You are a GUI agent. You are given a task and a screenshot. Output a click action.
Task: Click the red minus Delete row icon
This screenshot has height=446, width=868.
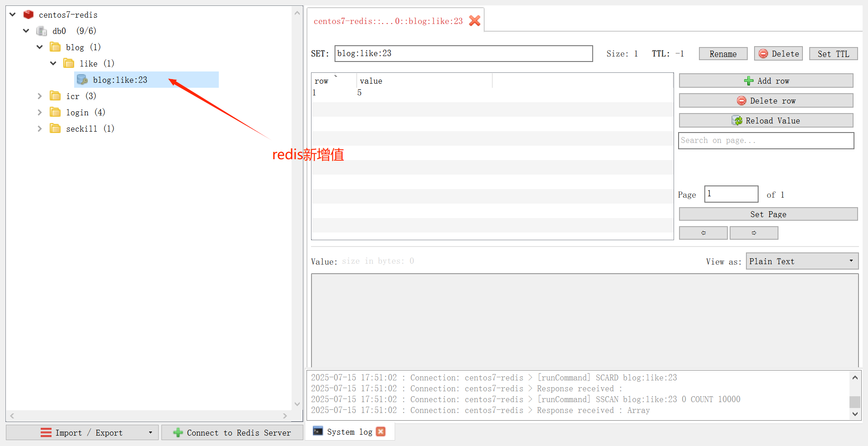coord(741,100)
